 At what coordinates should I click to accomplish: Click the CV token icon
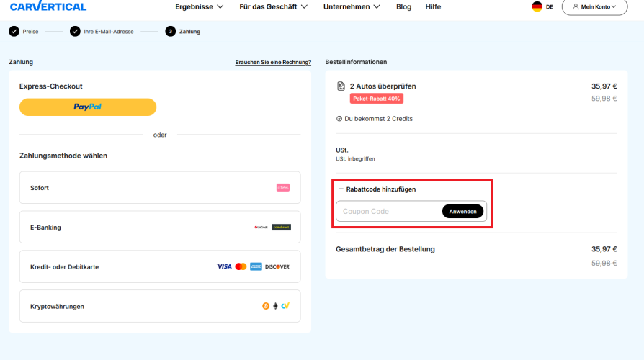[285, 306]
